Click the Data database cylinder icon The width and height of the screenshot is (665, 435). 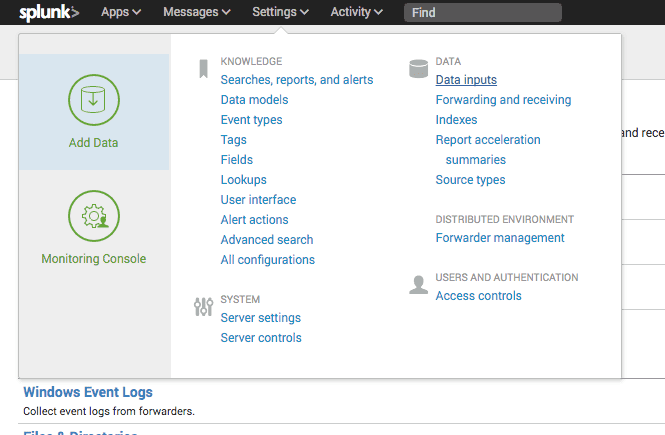click(x=418, y=69)
